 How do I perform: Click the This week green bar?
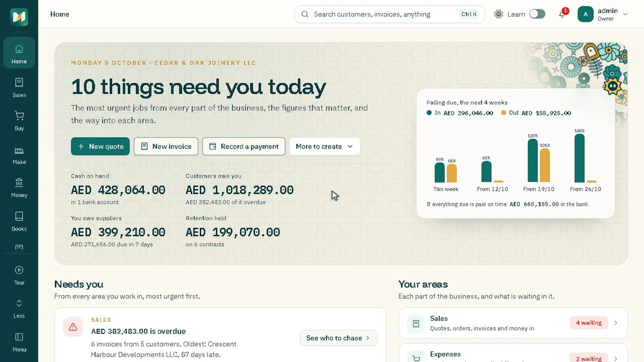tap(440, 173)
